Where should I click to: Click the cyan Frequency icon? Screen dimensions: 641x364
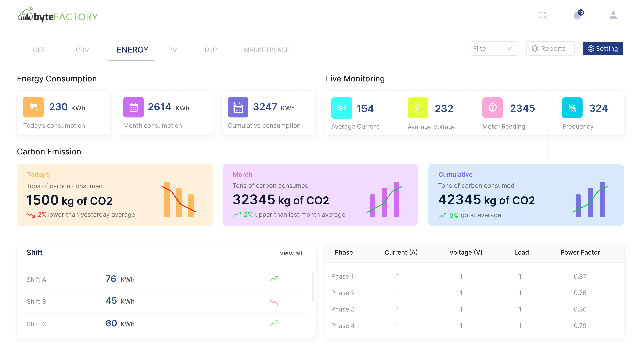click(x=572, y=108)
